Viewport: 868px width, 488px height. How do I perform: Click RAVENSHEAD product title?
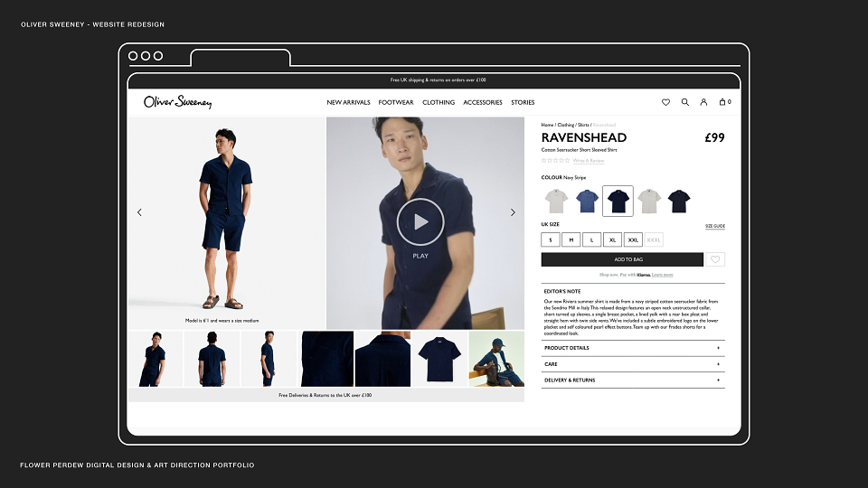coord(584,137)
